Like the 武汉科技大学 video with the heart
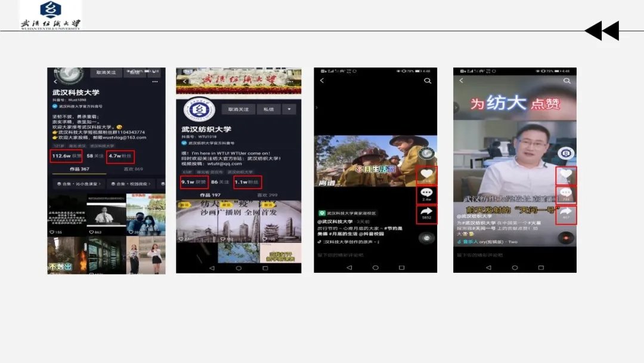Viewport: 644px width, 363px height. (426, 175)
